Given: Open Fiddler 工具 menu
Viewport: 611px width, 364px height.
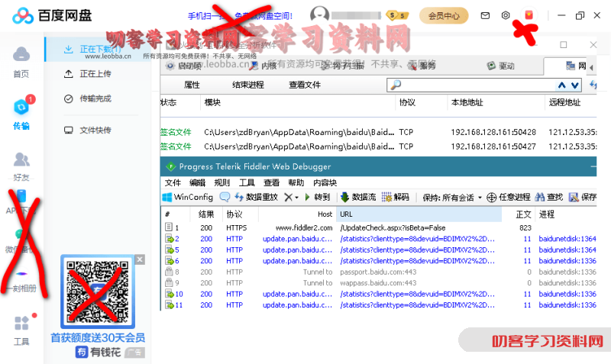Looking at the screenshot, I should click(247, 183).
